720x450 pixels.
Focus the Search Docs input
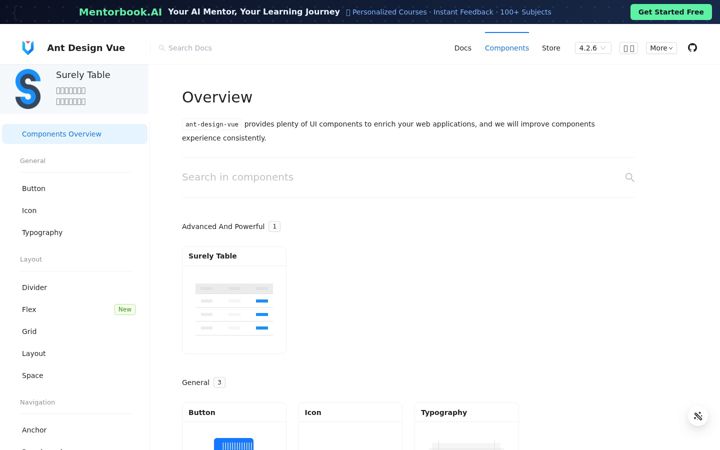190,48
